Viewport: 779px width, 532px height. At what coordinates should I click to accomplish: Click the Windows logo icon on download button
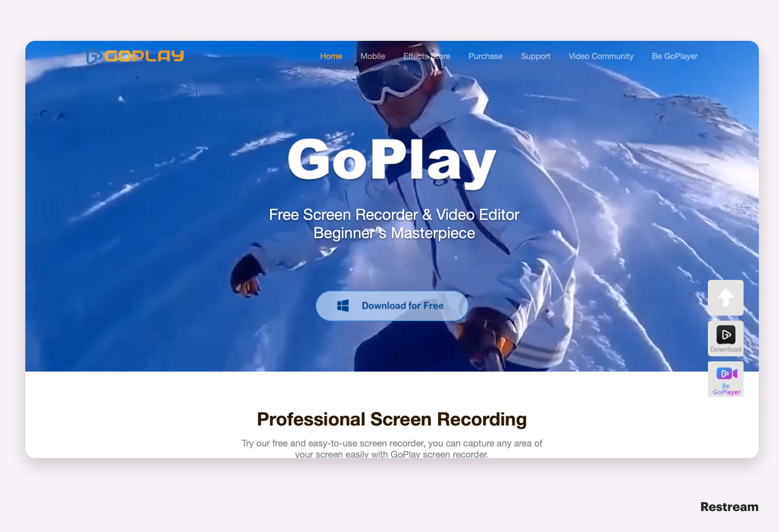pos(343,305)
